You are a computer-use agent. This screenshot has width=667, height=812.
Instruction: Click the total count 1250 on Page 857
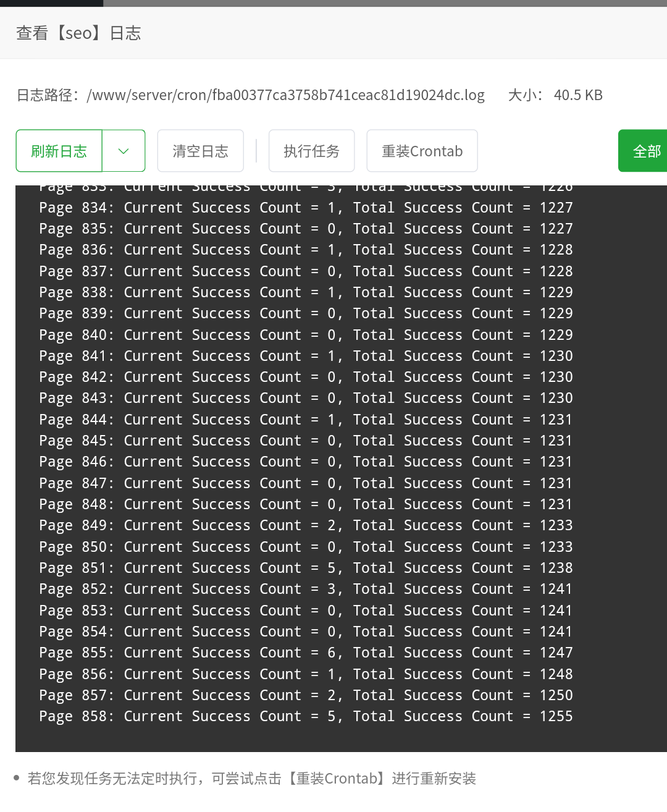556,696
